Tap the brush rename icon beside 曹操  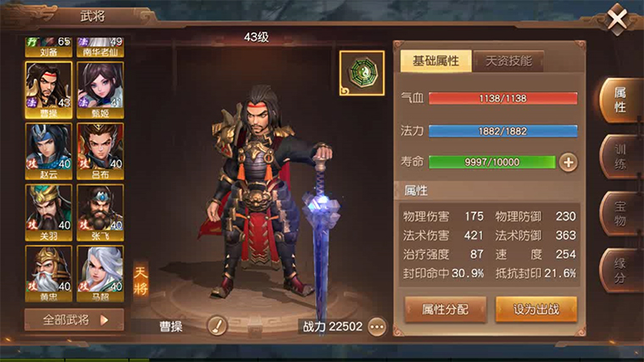point(217,326)
